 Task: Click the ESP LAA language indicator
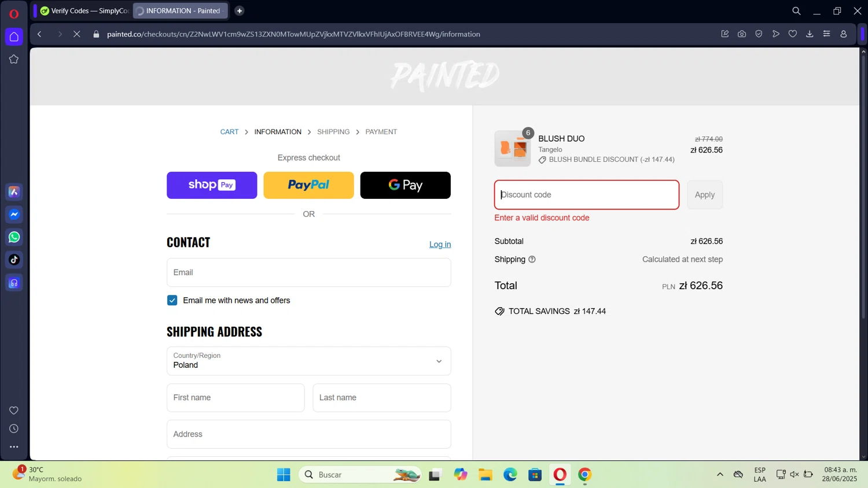[x=760, y=474]
